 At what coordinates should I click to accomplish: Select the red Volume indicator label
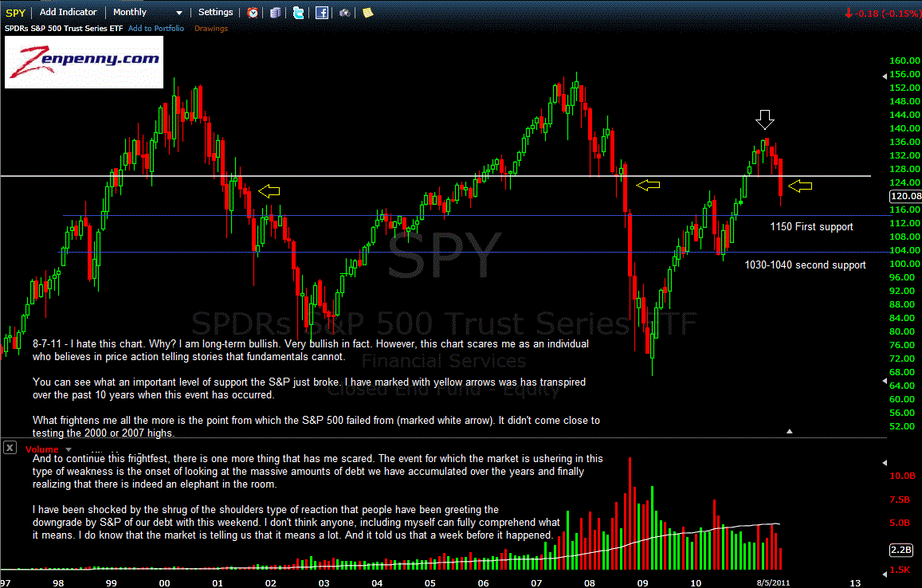pos(41,449)
